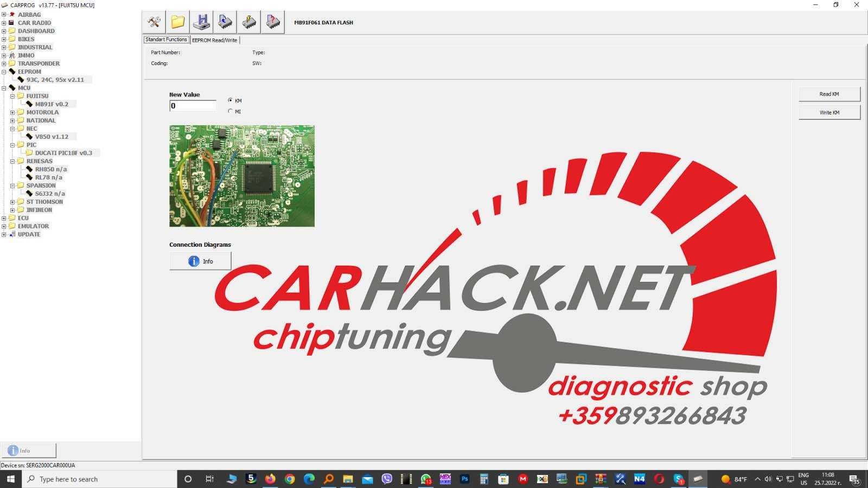Viewport: 868px width, 488px height.
Task: Click the Write KM button
Action: pos(829,112)
